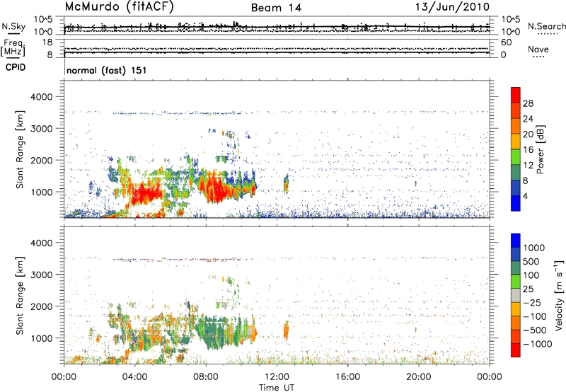This screenshot has width=566, height=392.
Task: Select the Freq. [MHz] axis label
Action: point(13,47)
